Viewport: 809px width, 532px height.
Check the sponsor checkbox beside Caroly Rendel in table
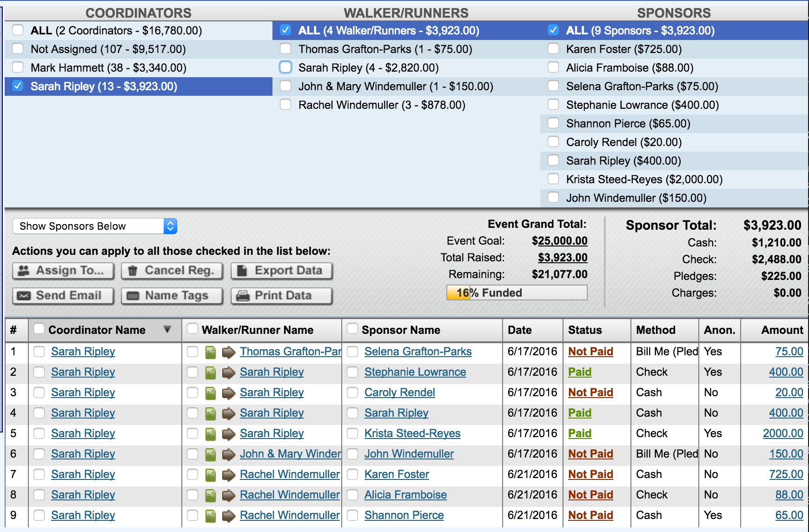click(352, 393)
